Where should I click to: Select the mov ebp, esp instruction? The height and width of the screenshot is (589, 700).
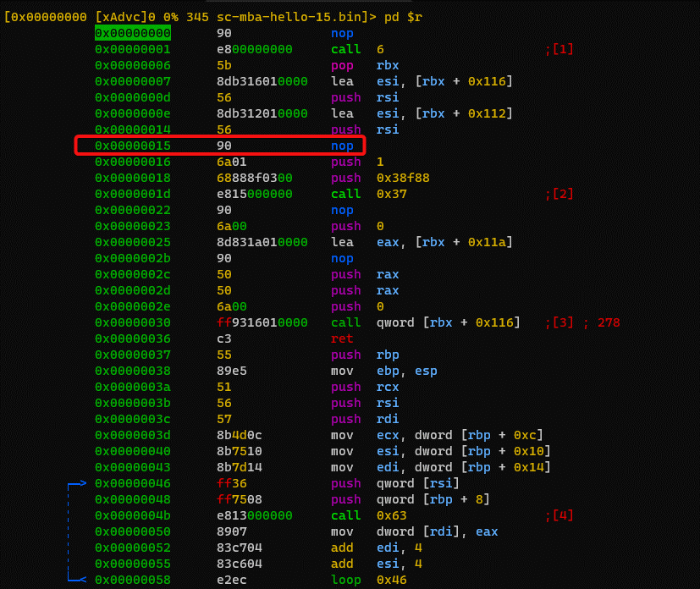point(372,371)
